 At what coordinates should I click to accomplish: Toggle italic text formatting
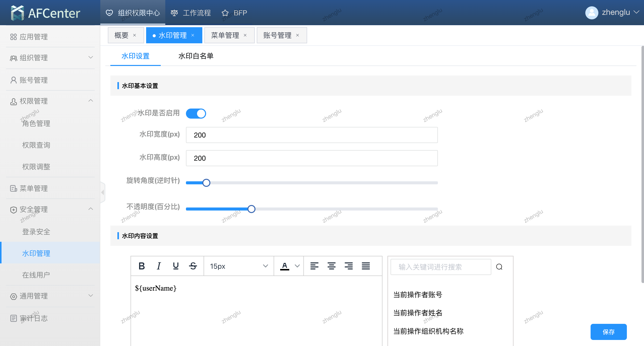click(159, 266)
